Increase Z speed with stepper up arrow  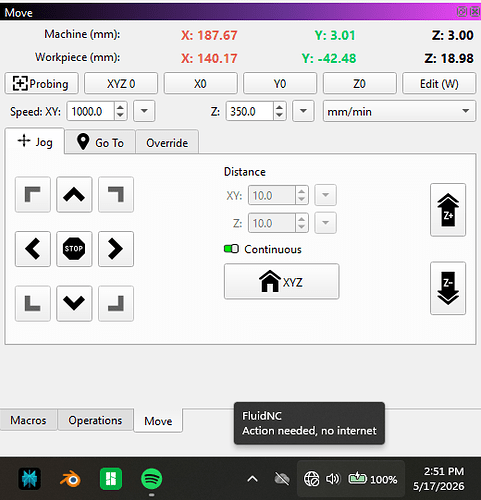[x=280, y=107]
